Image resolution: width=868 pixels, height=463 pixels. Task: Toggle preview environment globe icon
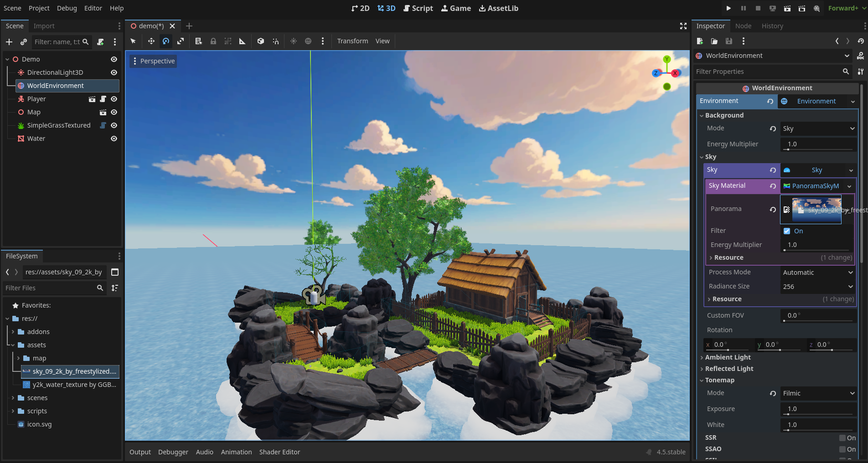[x=308, y=41]
